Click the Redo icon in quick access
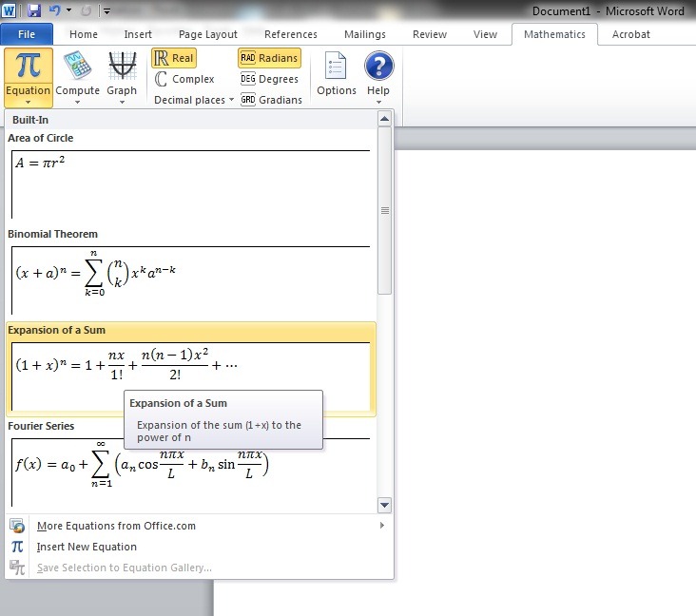Viewport: 696px width, 616px height. click(86, 10)
